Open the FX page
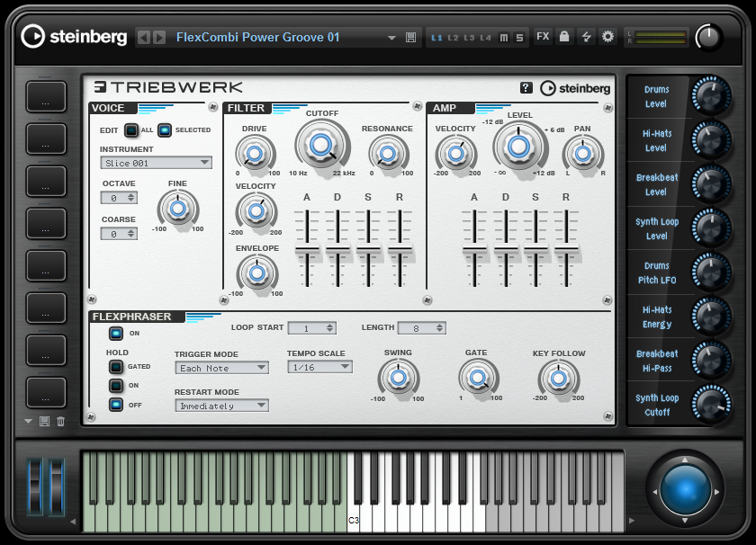 point(543,37)
